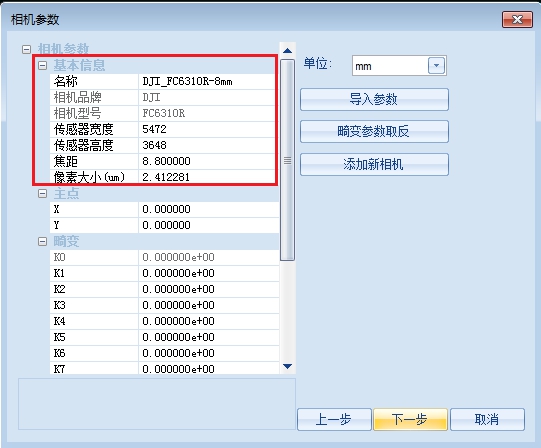The height and width of the screenshot is (448, 541).
Task: Click the scrollbar up arrow
Action: pyautogui.click(x=287, y=51)
